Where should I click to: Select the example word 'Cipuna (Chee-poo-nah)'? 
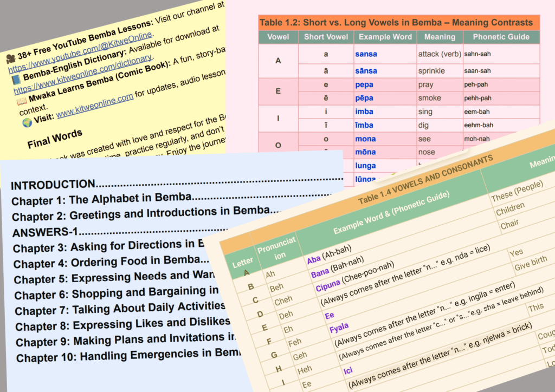click(x=355, y=277)
